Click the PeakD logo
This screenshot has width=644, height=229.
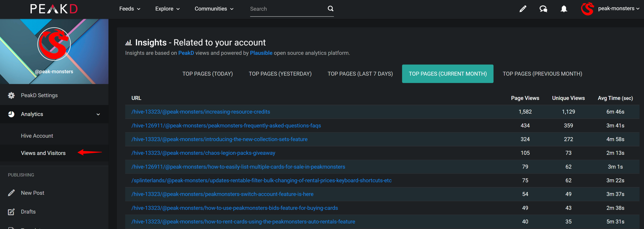pyautogui.click(x=54, y=9)
